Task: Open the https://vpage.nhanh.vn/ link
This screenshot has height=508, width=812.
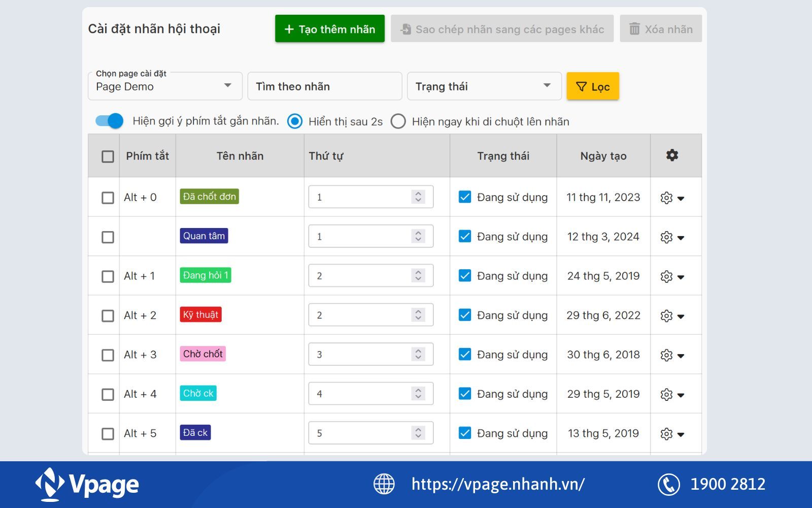Action: click(498, 484)
